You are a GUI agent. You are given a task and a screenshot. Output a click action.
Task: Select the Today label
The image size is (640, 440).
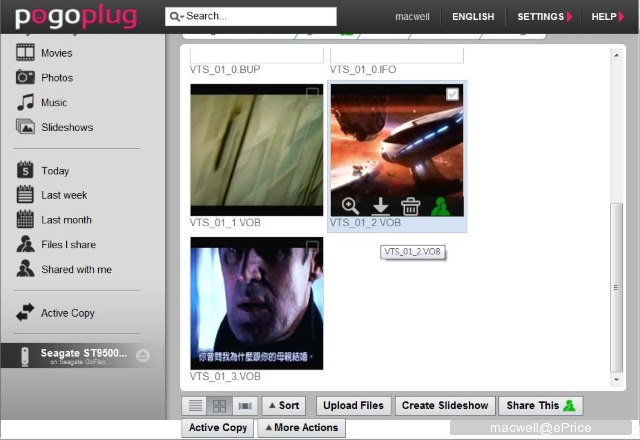(55, 171)
